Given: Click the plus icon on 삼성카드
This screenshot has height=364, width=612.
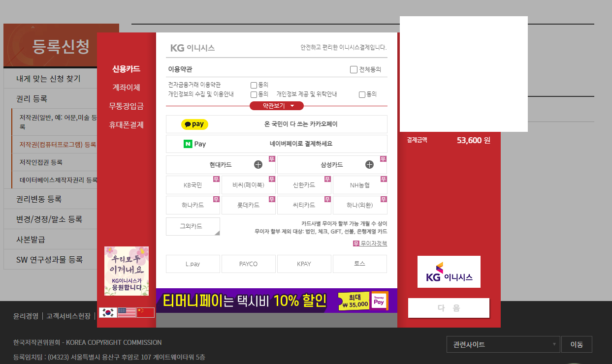Looking at the screenshot, I should (x=369, y=165).
